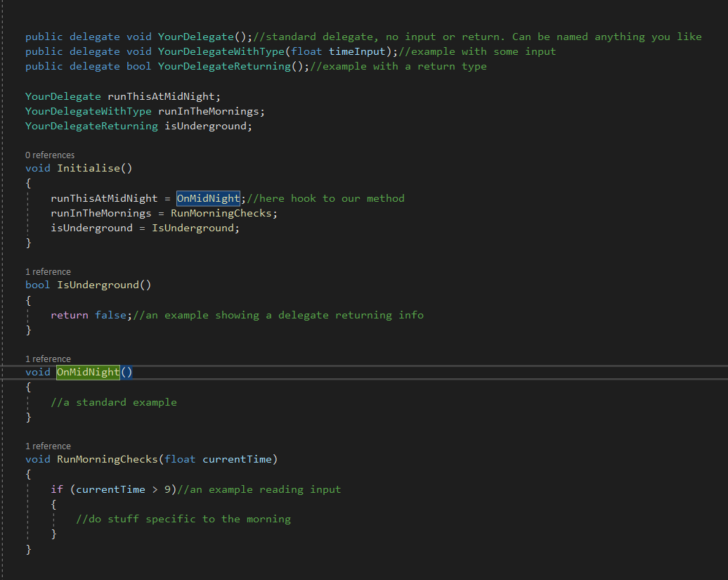
Task: Click the void keyword before Initialise
Action: (x=38, y=168)
